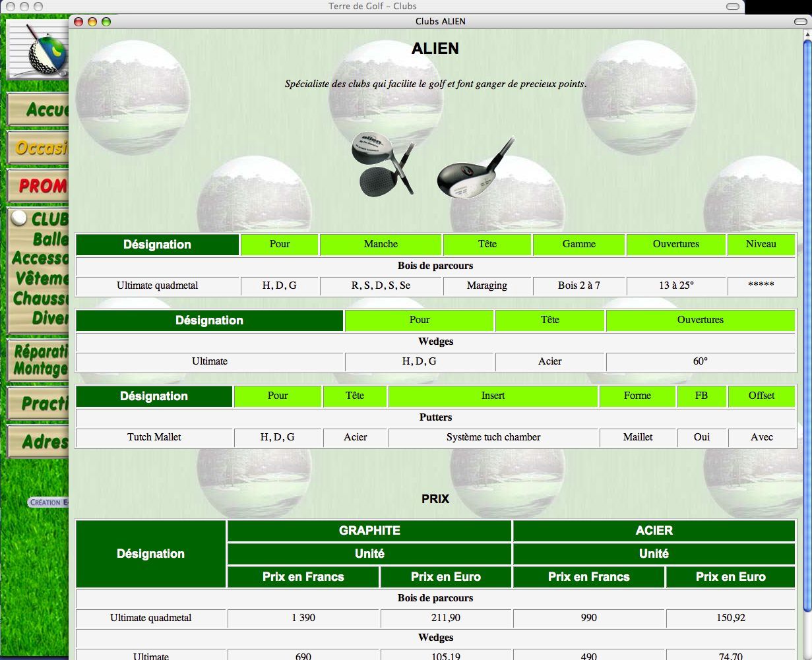Image resolution: width=812 pixels, height=660 pixels.
Task: Click the ACIER header in price table
Action: 654,531
